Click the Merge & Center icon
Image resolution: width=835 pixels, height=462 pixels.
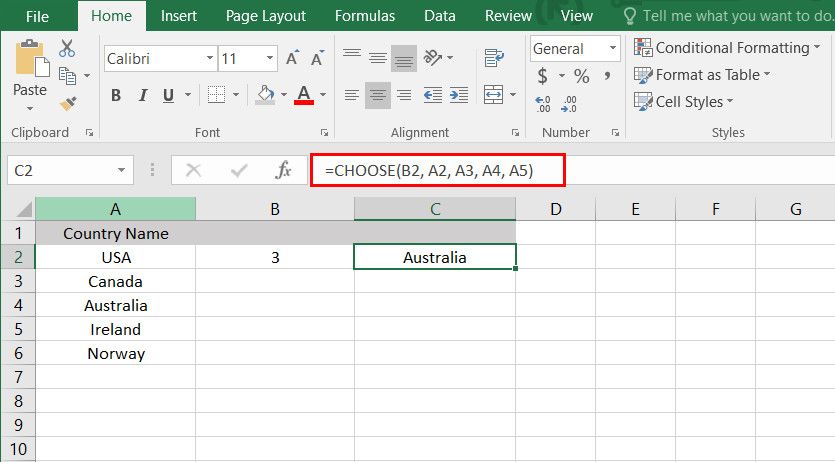point(493,95)
